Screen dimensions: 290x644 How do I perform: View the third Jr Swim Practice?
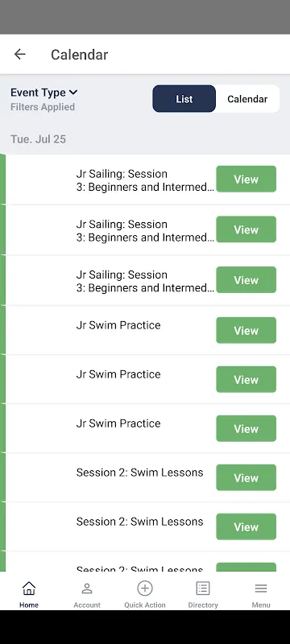(x=246, y=428)
